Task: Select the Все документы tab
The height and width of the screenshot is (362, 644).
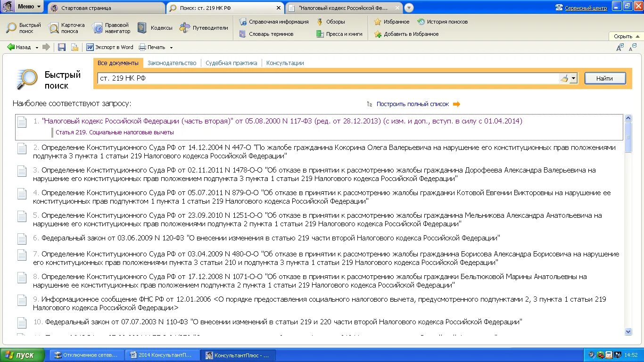Action: (118, 63)
